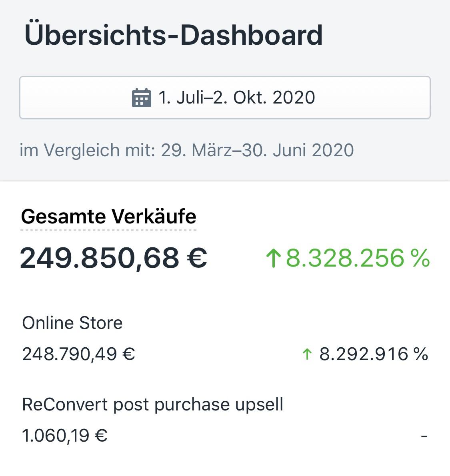The height and width of the screenshot is (476, 450).
Task: Click the dash in the ReConvert row
Action: (424, 436)
